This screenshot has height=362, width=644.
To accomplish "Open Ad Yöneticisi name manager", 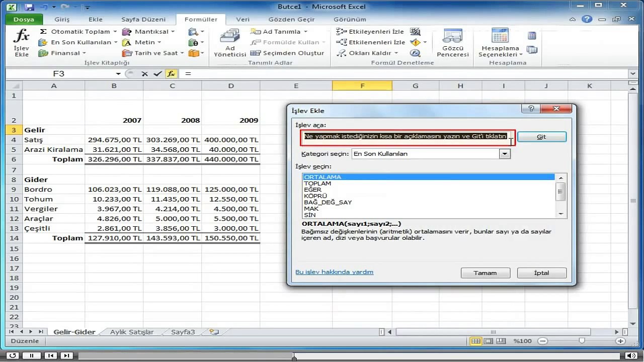I will (x=230, y=43).
